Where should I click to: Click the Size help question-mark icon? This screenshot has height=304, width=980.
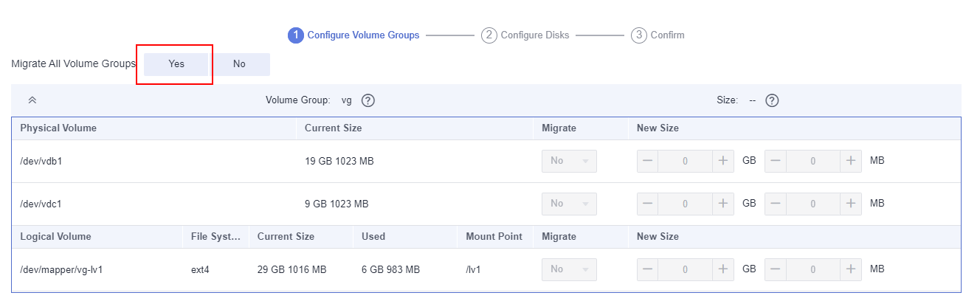(x=773, y=100)
